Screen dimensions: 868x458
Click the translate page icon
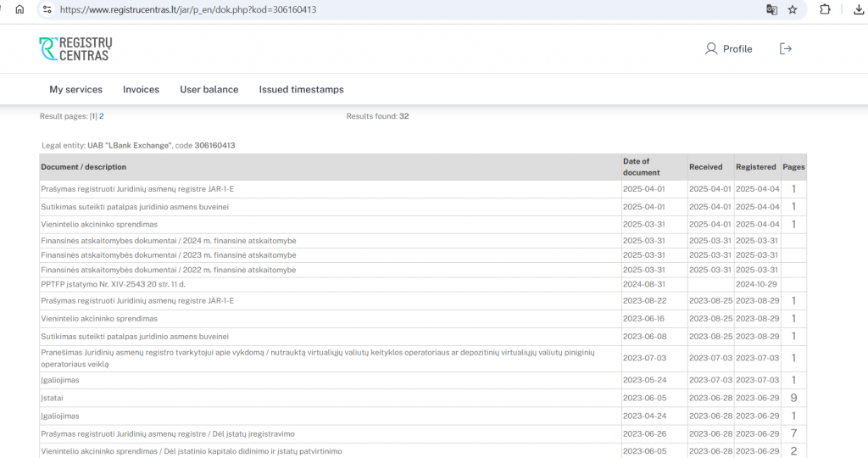coord(771,9)
